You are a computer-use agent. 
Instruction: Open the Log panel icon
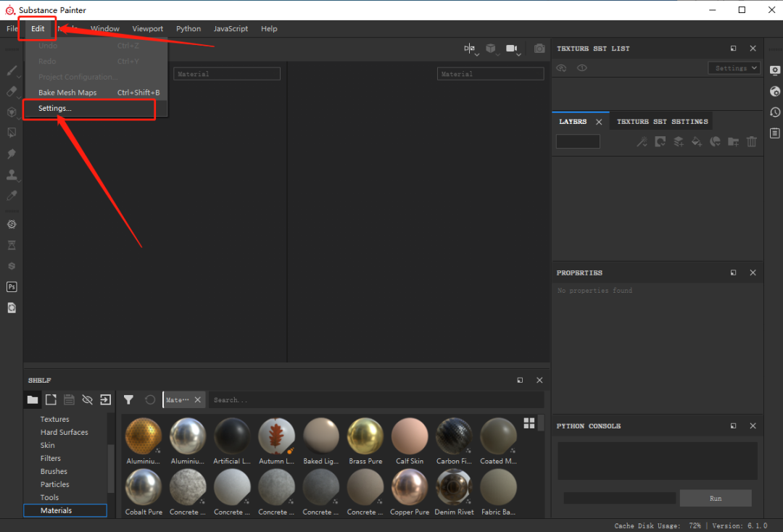(774, 133)
